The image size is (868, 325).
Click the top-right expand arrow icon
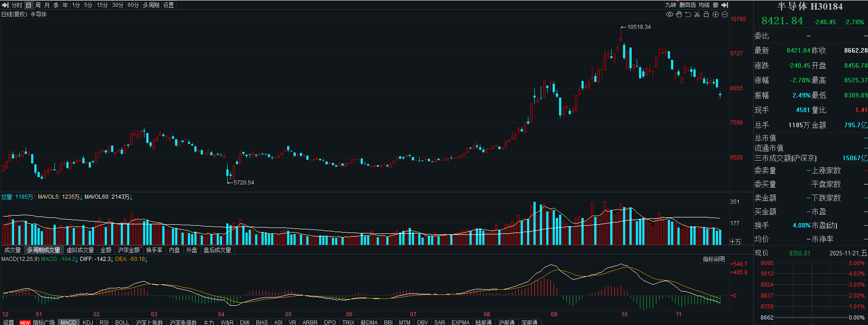coord(724,5)
